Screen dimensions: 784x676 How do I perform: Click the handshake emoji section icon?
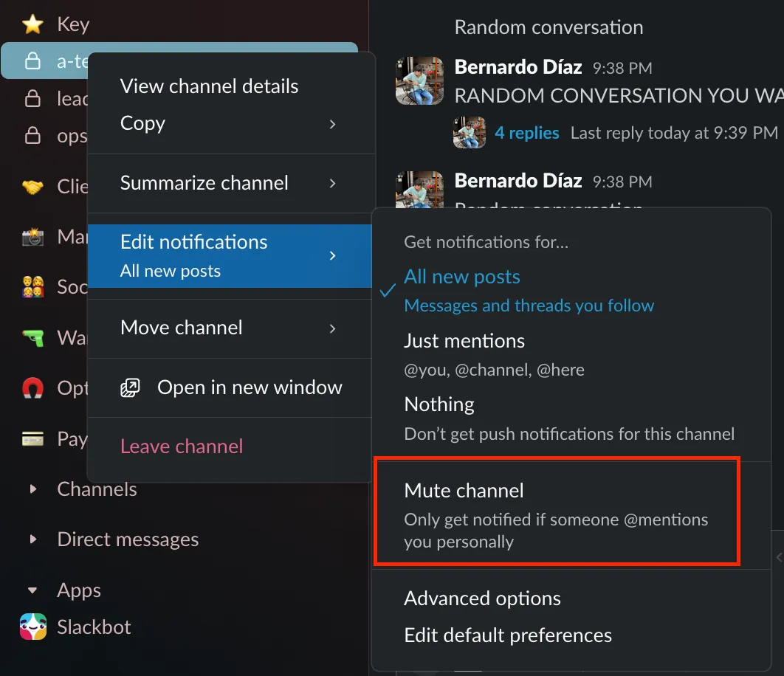coord(32,187)
